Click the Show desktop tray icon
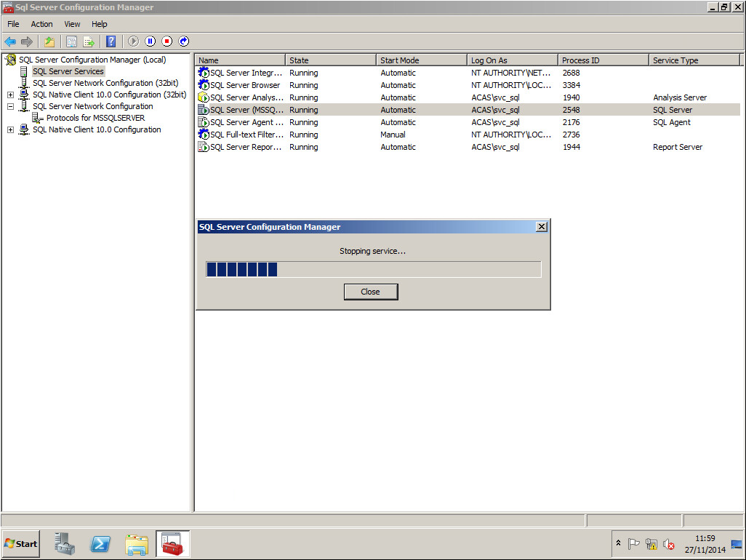746x560 pixels. (x=737, y=544)
